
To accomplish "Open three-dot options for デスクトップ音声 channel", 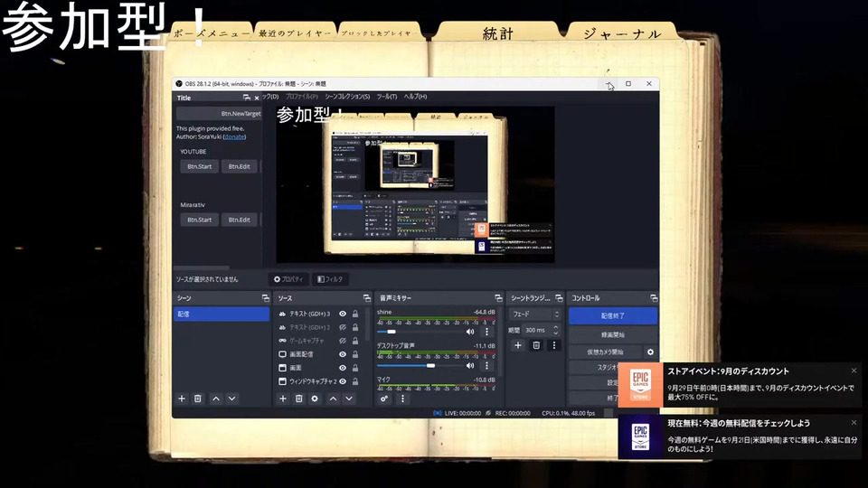I will pyautogui.click(x=487, y=366).
